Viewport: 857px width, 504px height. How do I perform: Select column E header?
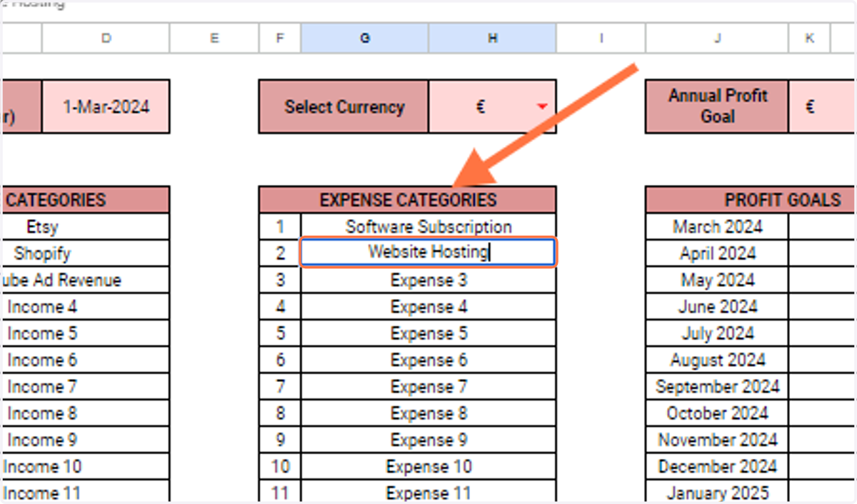click(214, 39)
